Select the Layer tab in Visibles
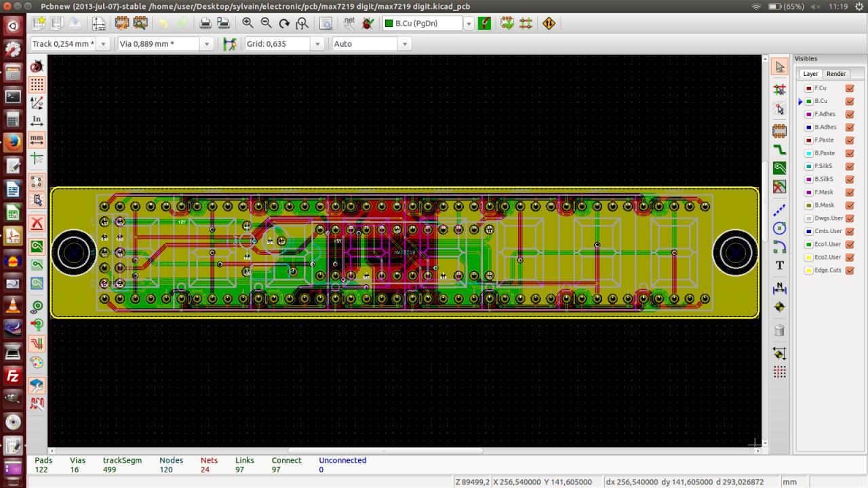This screenshot has width=868, height=488. (x=810, y=74)
